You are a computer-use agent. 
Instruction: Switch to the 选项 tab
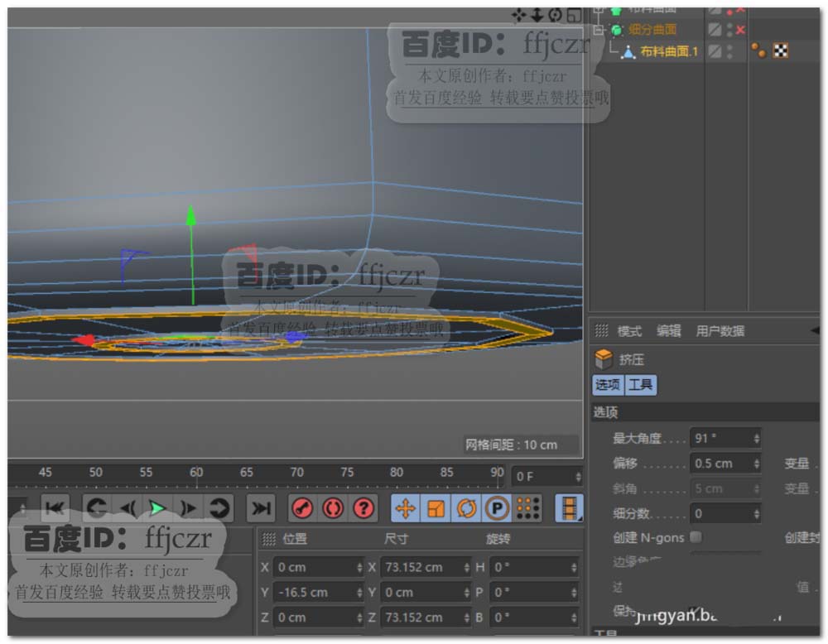[608, 385]
